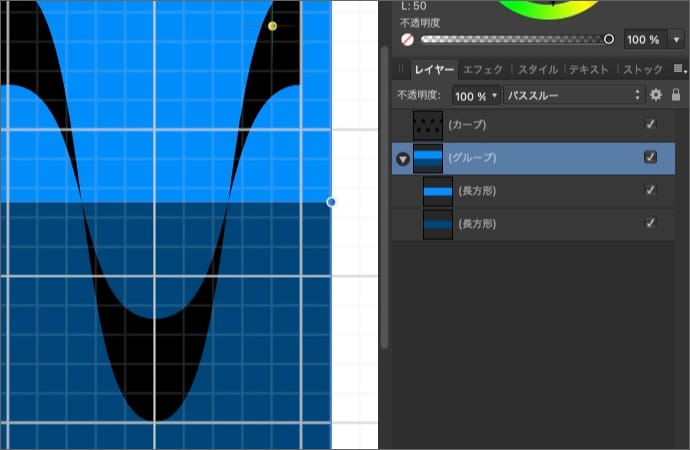
Task: Uncheck the light blue (長方形) layer visibility
Action: point(650,190)
